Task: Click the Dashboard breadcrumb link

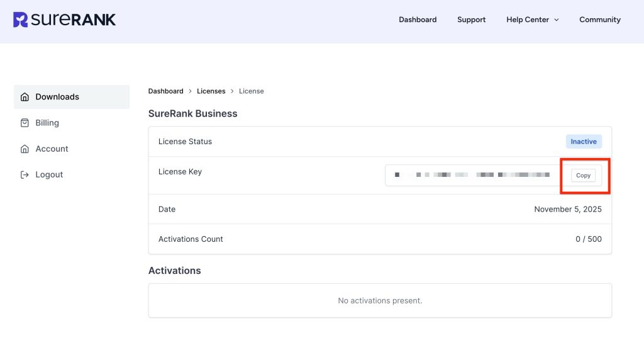Action: (x=165, y=91)
